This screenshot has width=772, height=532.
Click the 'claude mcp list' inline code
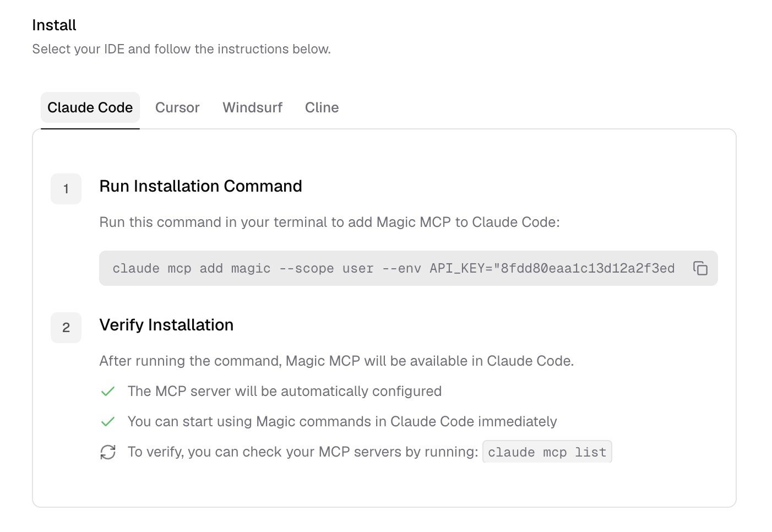pos(547,452)
